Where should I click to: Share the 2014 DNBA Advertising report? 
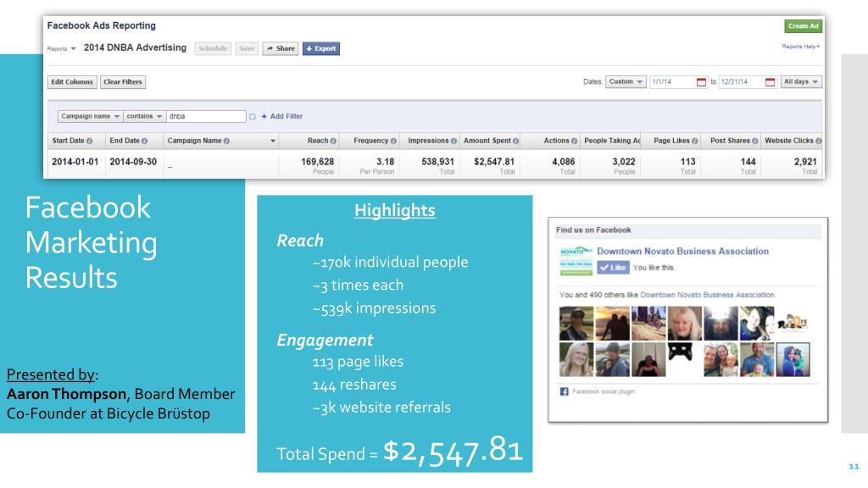tap(280, 48)
